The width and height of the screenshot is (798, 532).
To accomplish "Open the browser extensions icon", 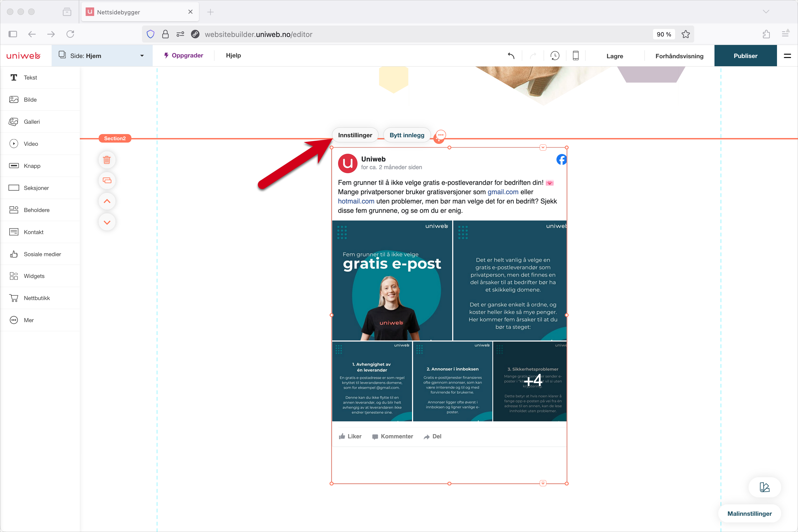I will (x=766, y=34).
